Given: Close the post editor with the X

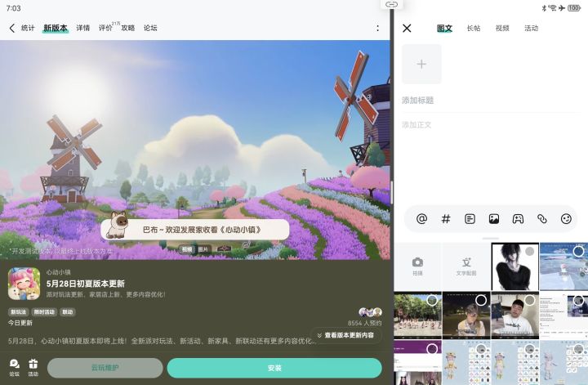Looking at the screenshot, I should 407,28.
